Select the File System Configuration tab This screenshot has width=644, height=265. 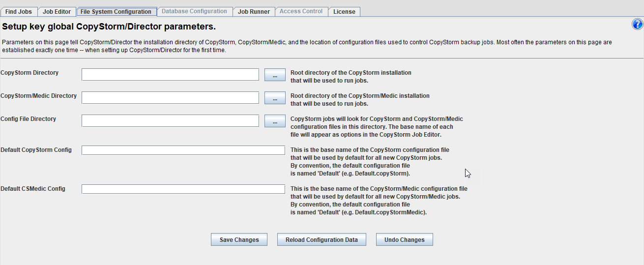[x=116, y=11]
